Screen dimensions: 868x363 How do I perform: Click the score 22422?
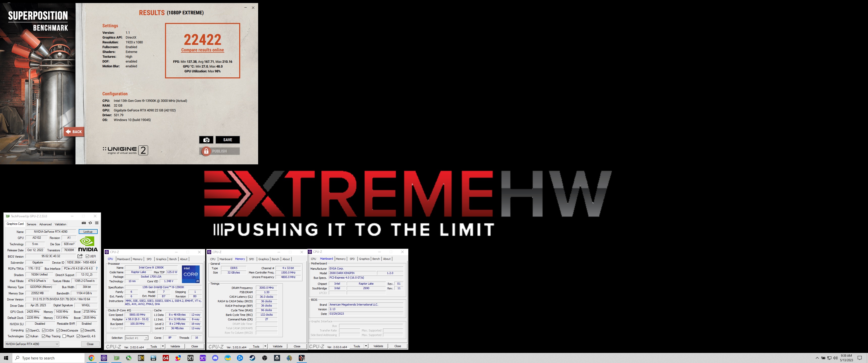click(203, 40)
